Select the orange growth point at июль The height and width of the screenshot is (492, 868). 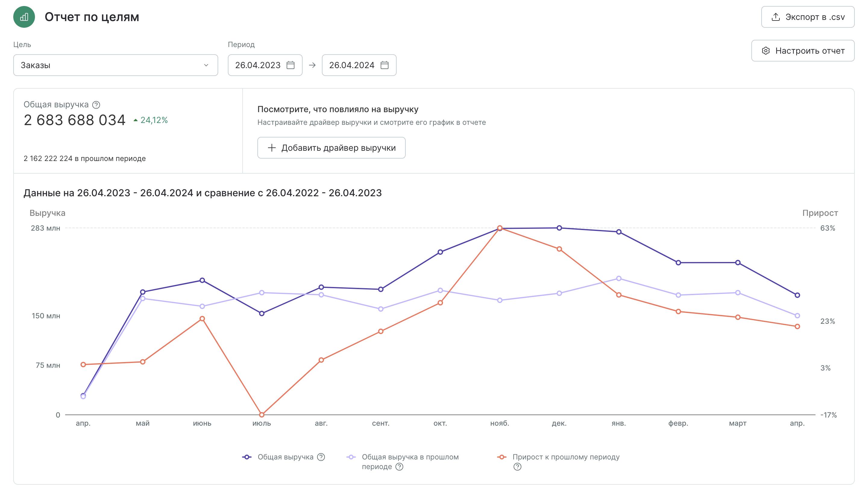pyautogui.click(x=262, y=414)
